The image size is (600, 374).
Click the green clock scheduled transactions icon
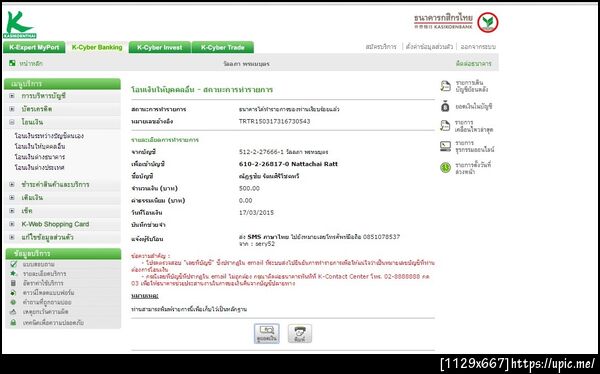coord(445,168)
